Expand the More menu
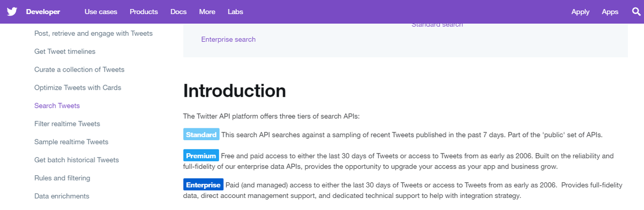Image resolution: width=644 pixels, height=210 pixels. [x=207, y=12]
